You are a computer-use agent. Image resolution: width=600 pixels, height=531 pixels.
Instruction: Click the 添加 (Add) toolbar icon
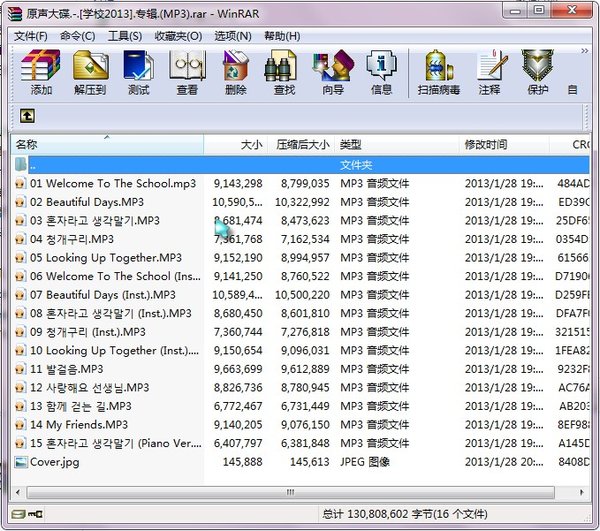point(41,72)
